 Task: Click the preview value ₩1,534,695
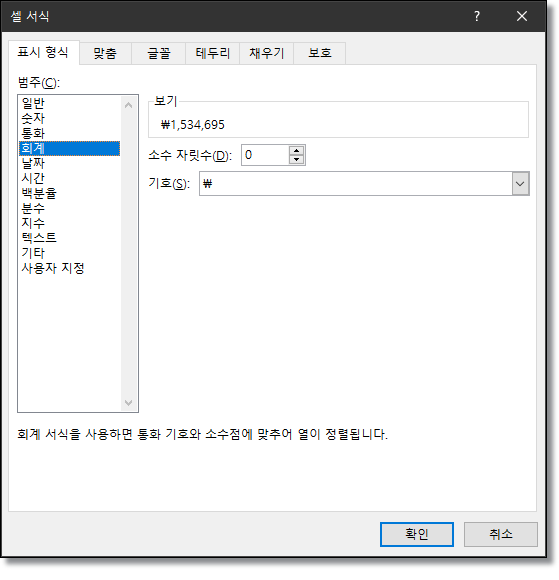(193, 125)
